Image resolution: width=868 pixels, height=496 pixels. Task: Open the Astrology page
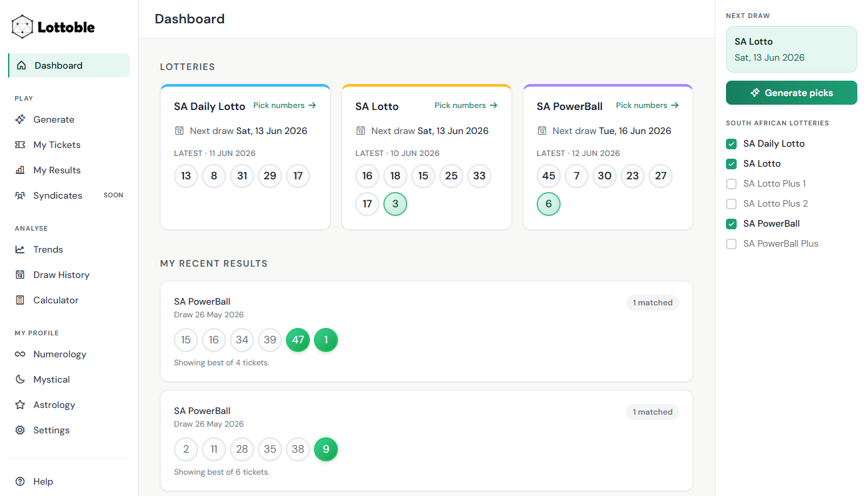coord(69,405)
